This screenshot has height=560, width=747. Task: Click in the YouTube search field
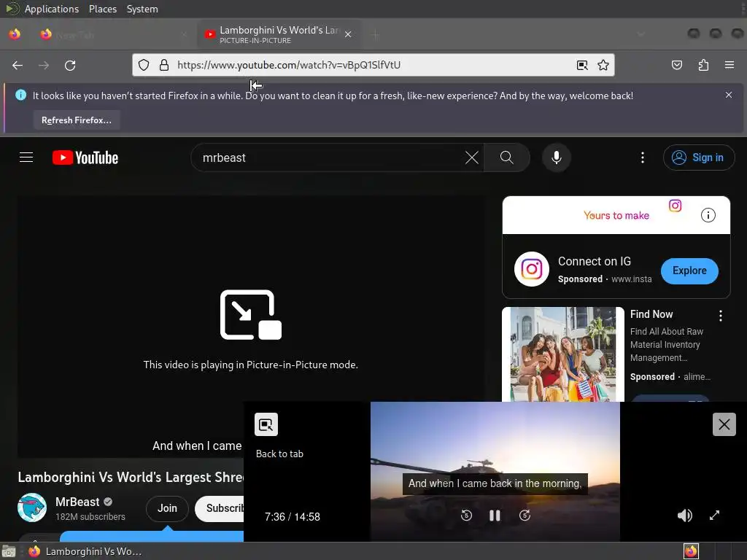pyautogui.click(x=329, y=157)
